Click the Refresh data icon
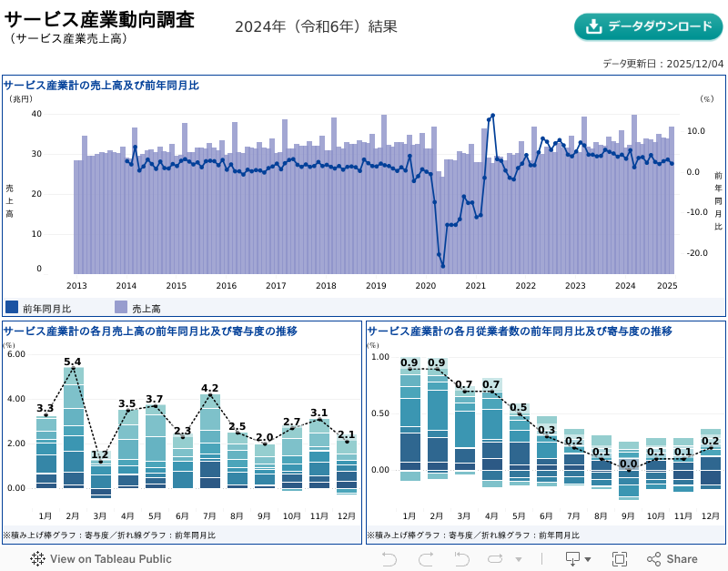This screenshot has height=571, width=728. 494,558
